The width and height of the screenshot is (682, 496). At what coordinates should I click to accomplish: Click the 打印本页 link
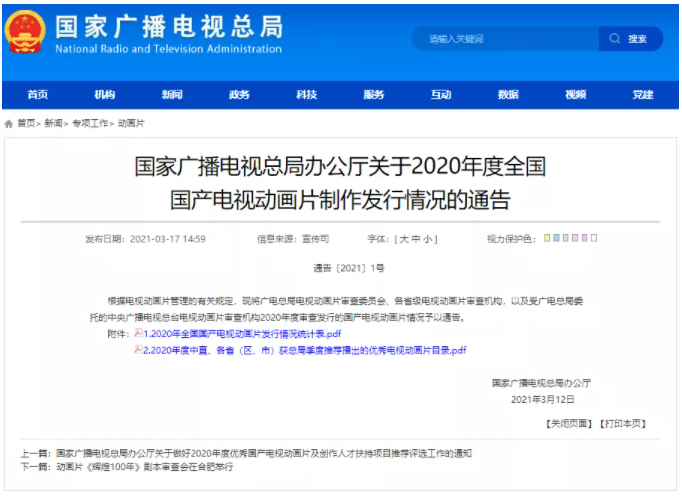pos(623,424)
